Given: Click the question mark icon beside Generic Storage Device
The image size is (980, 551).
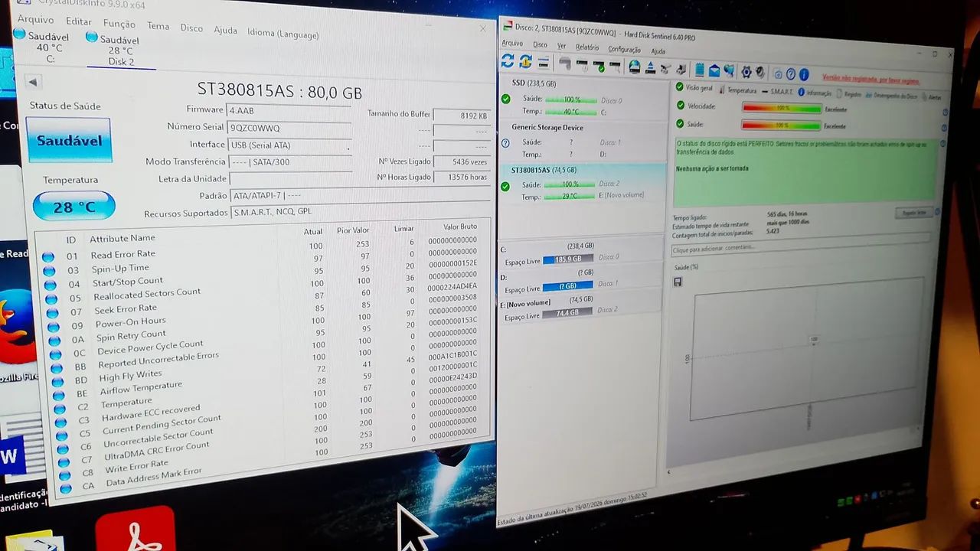Looking at the screenshot, I should [505, 142].
